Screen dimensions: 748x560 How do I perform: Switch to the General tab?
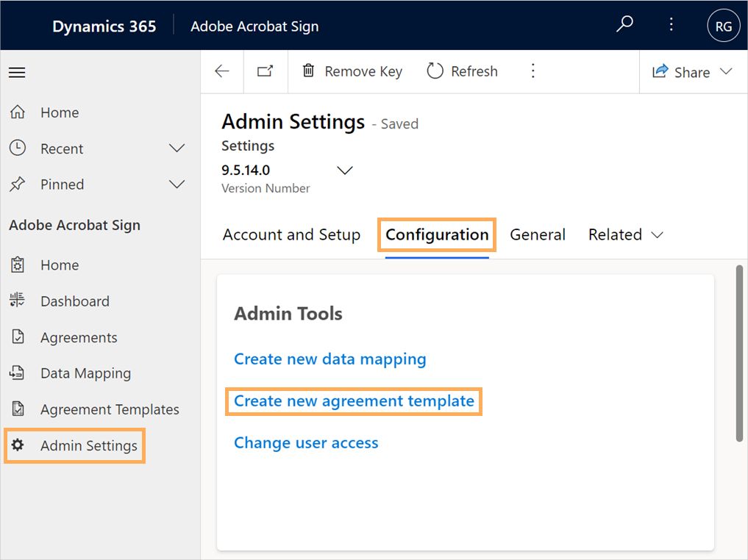pos(538,234)
